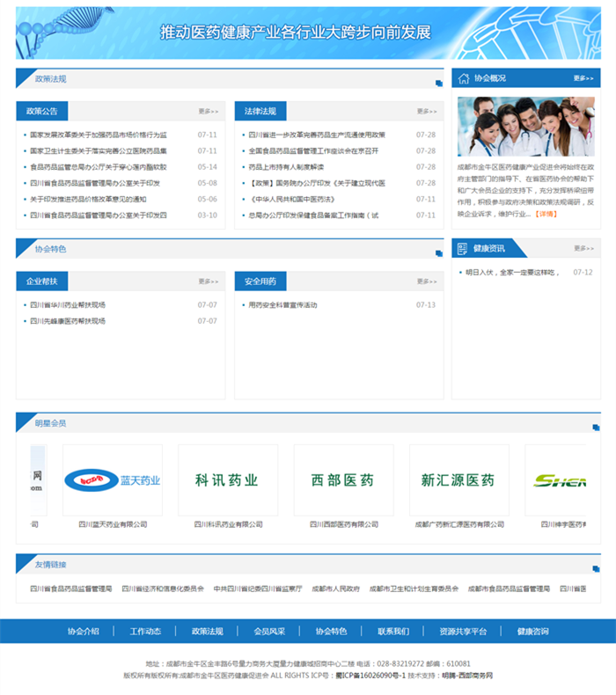Open the 科讯药业 member logo
This screenshot has width=616, height=695.
coord(228,480)
